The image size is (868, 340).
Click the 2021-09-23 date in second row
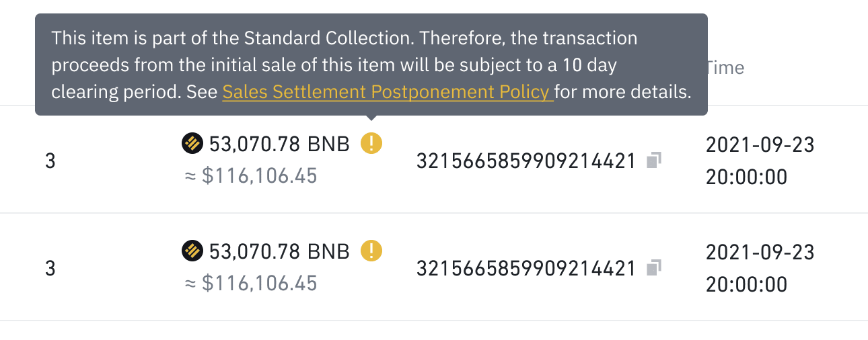(x=760, y=253)
